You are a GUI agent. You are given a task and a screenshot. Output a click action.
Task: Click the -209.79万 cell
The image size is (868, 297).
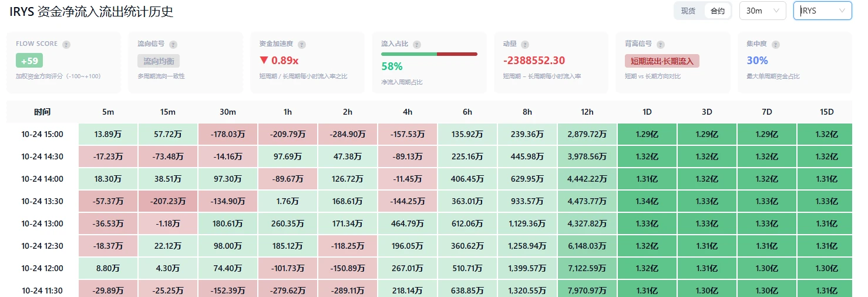(x=288, y=134)
